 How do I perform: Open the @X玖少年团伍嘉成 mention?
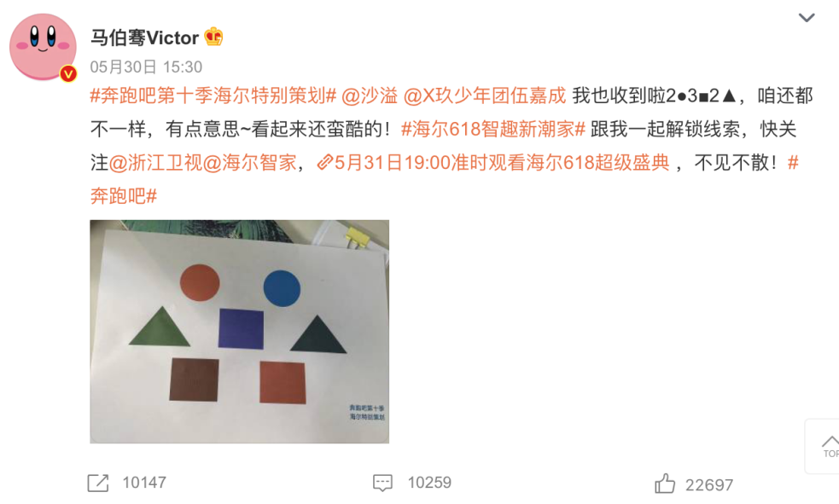[x=484, y=96]
